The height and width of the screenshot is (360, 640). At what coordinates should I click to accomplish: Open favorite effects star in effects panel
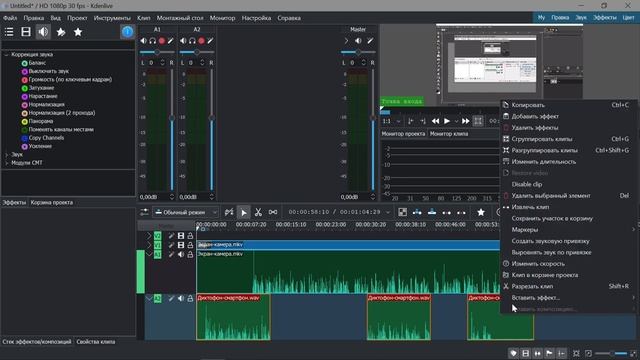(x=78, y=32)
